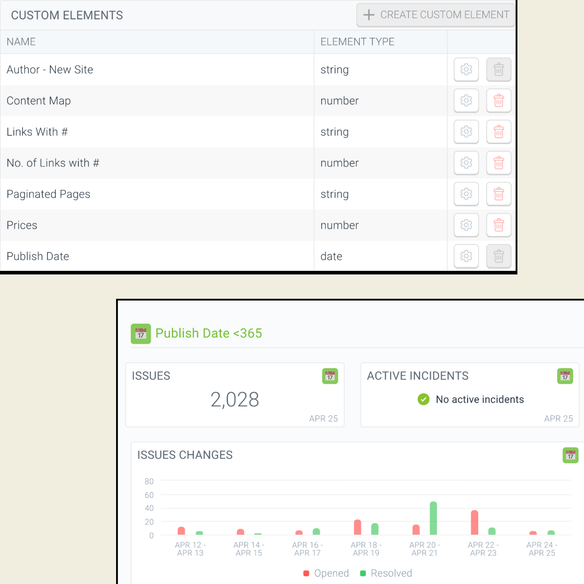Open settings gear for Links With #
This screenshot has width=584, height=584.
click(x=466, y=131)
